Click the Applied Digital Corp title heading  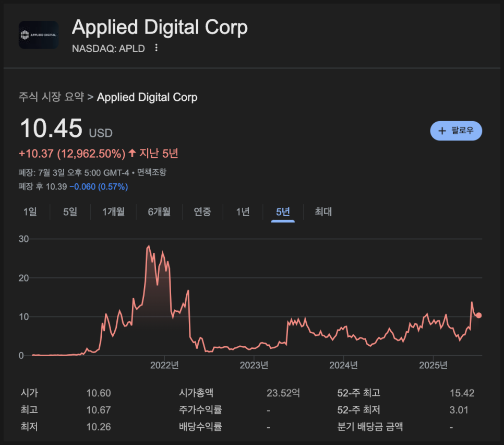[x=160, y=27]
